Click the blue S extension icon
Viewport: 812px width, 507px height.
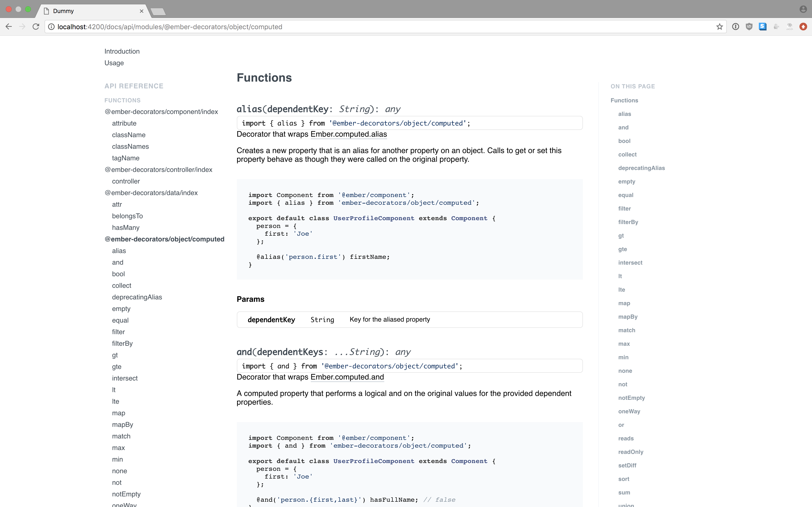[762, 27]
